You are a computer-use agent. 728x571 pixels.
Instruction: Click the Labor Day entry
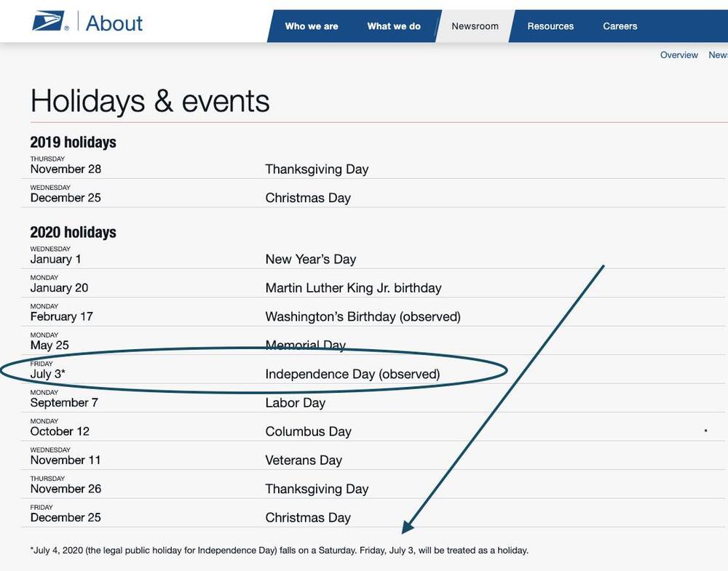click(x=296, y=403)
